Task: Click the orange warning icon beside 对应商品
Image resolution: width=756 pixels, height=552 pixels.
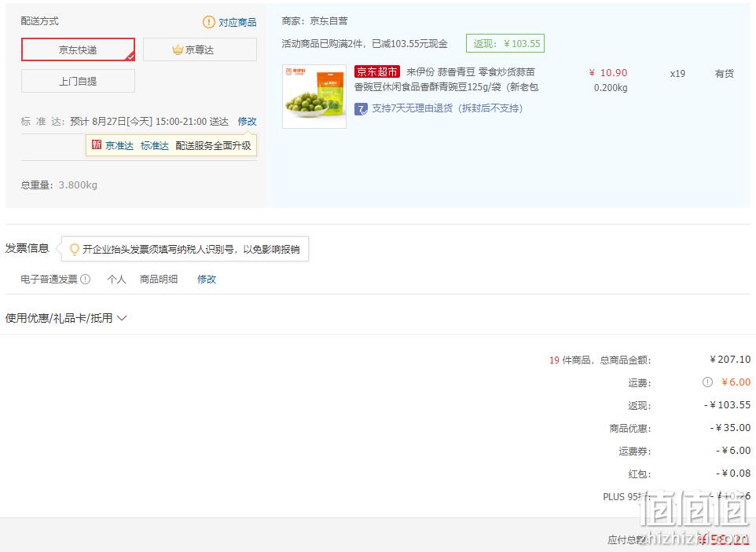Action: pos(208,22)
